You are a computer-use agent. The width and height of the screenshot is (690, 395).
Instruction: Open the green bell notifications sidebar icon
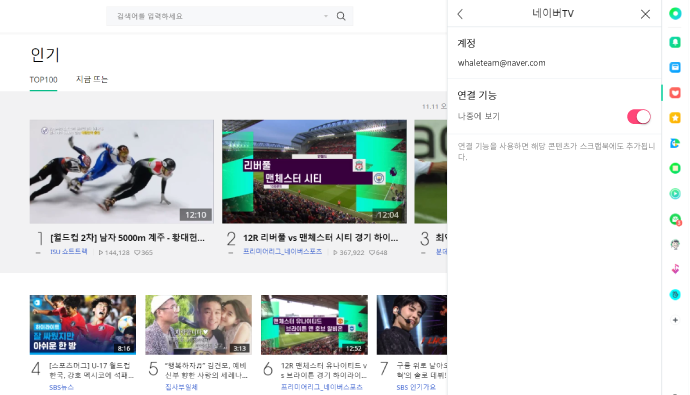(675, 42)
